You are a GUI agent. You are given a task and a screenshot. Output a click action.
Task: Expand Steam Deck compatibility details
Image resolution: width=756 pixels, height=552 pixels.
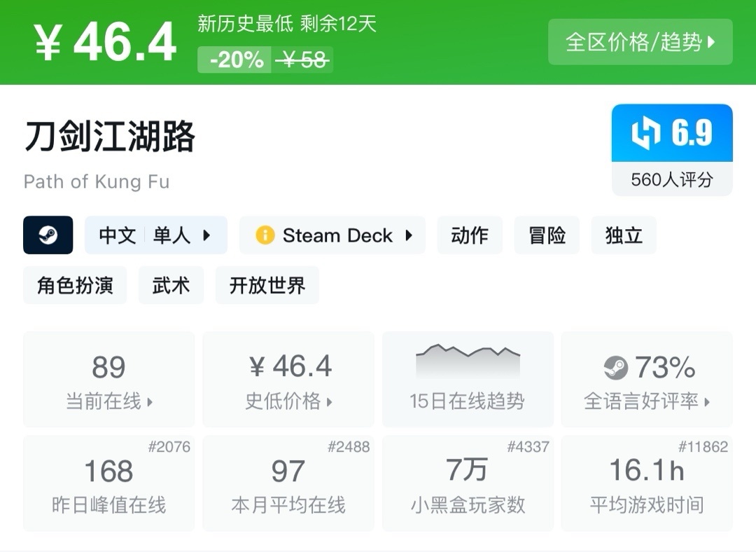(332, 235)
